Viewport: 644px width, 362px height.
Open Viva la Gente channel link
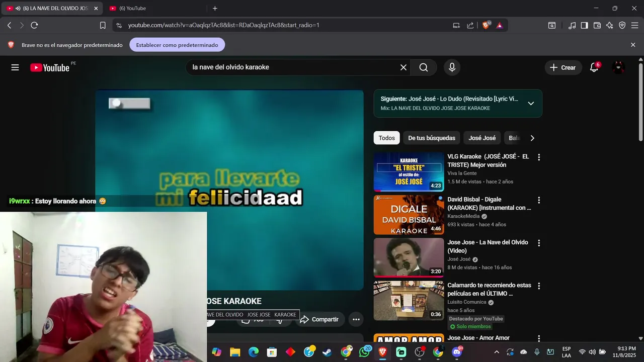coord(462,173)
